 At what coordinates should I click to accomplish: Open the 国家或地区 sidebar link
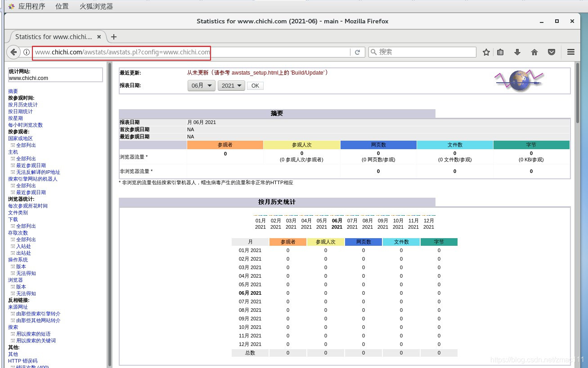pyautogui.click(x=20, y=138)
